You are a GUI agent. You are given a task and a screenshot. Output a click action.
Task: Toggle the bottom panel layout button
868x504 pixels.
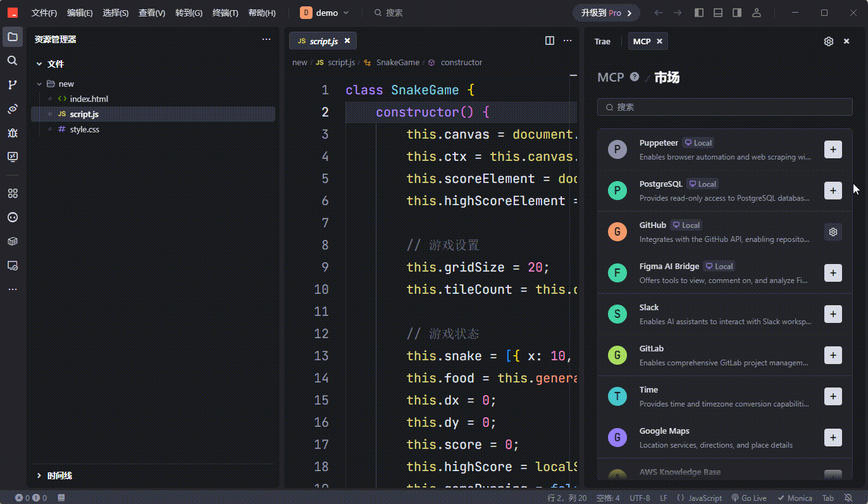[x=718, y=13]
